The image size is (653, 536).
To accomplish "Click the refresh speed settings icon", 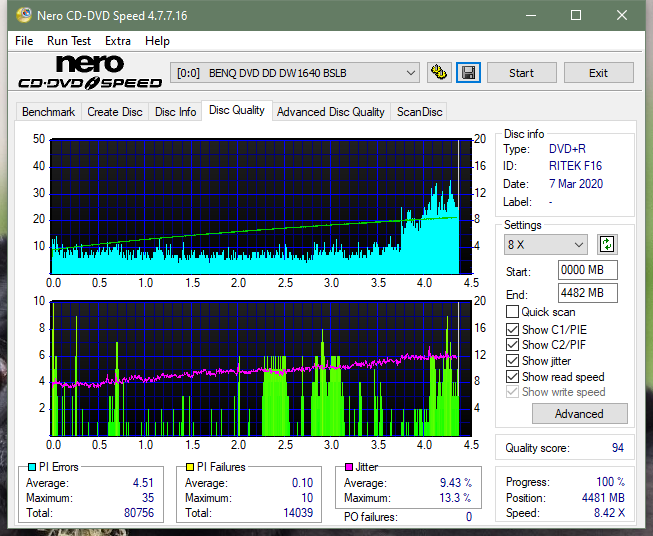I will [x=607, y=244].
